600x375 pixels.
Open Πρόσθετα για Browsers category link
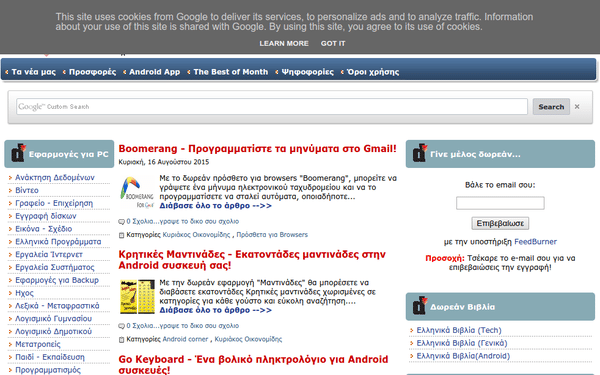pos(272,235)
